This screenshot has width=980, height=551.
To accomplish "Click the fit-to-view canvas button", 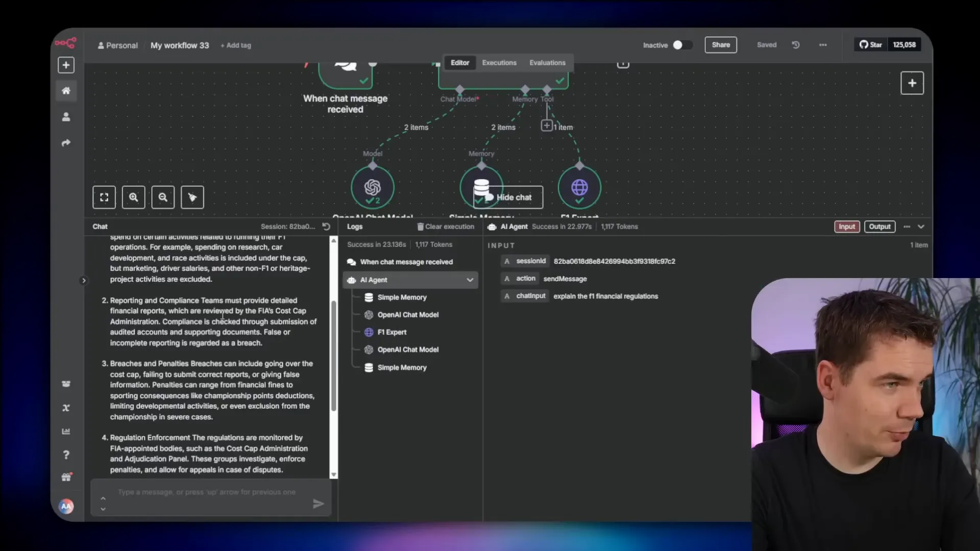I will pyautogui.click(x=104, y=197).
